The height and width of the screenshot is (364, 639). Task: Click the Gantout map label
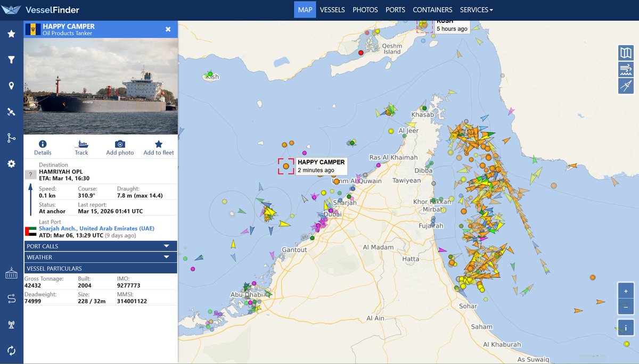[x=294, y=250]
